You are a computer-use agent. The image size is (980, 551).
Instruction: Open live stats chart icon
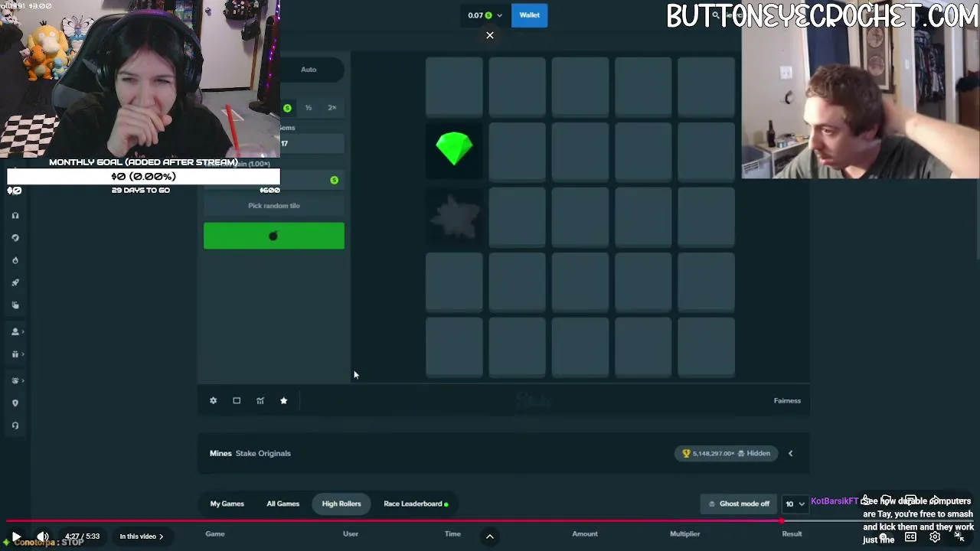[x=260, y=401]
